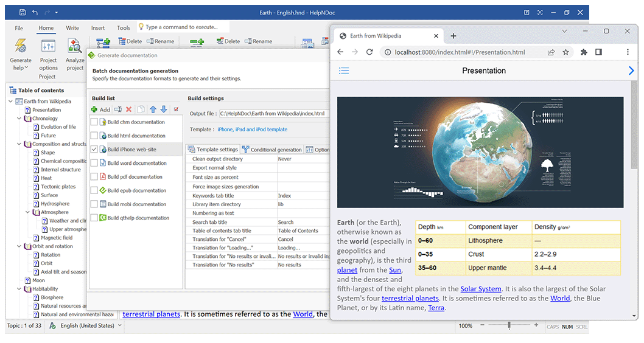
Task: Click the second Delete button in the ribbon
Action: click(x=228, y=41)
